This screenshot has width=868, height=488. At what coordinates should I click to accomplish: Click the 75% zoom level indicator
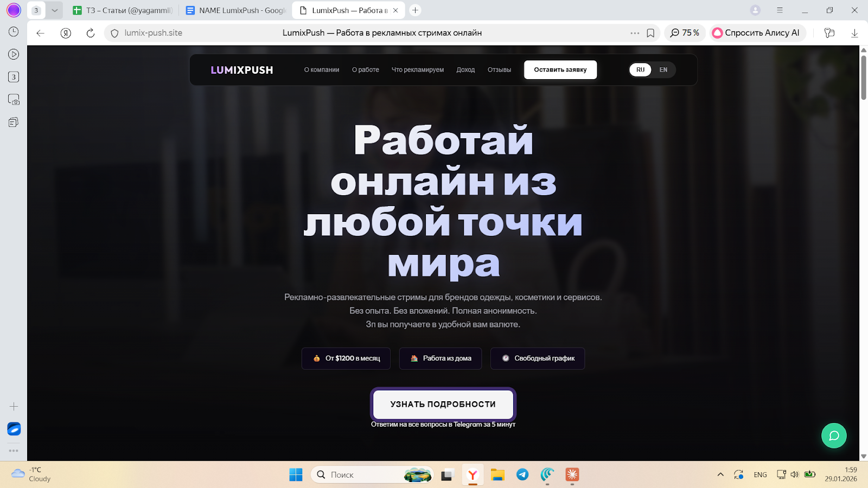click(685, 33)
